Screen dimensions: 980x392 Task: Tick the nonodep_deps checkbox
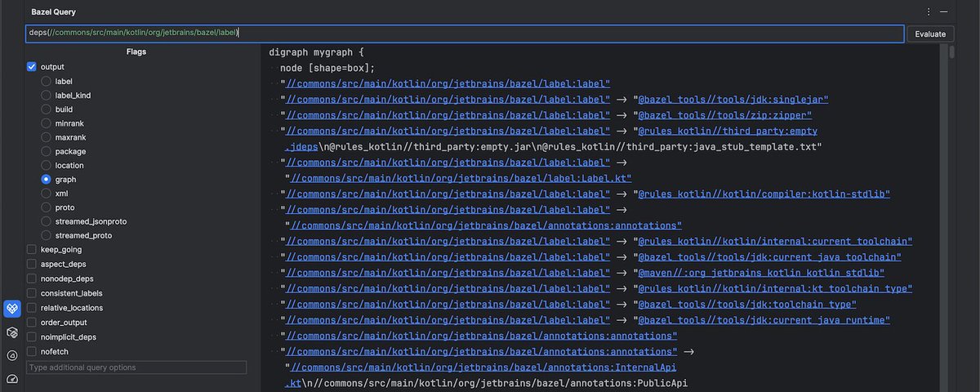[32, 278]
